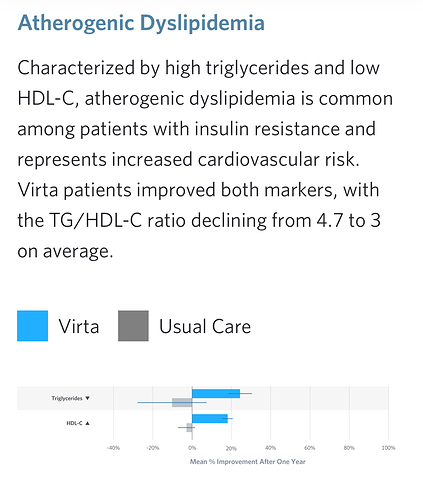
Task: Click the blue Virta legend swatch
Action: [32, 326]
